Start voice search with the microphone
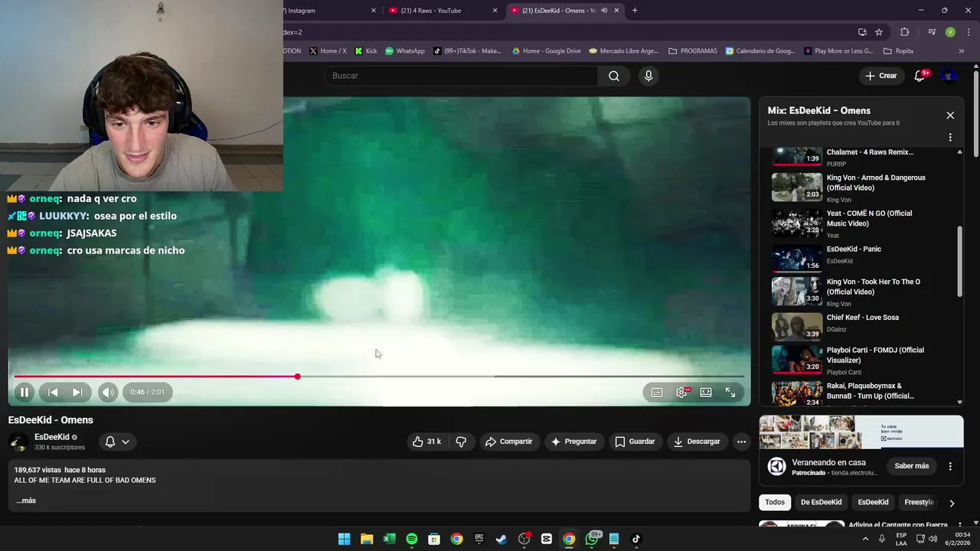This screenshot has height=551, width=980. coord(648,76)
